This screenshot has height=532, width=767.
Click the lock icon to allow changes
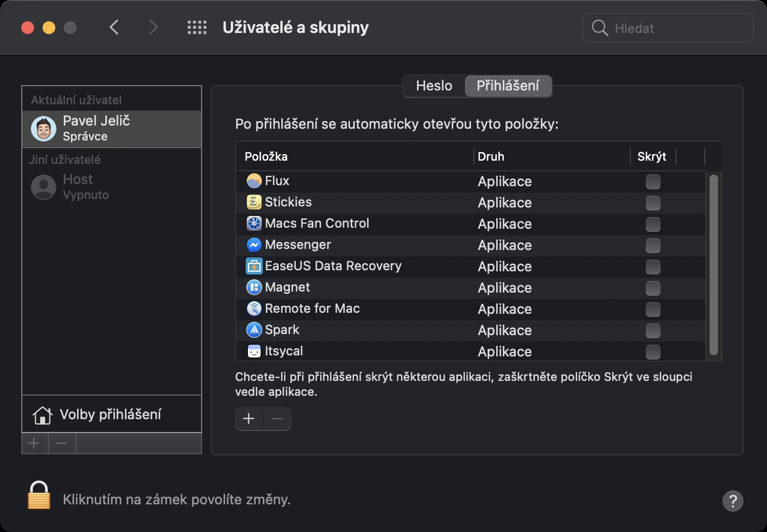point(39,496)
